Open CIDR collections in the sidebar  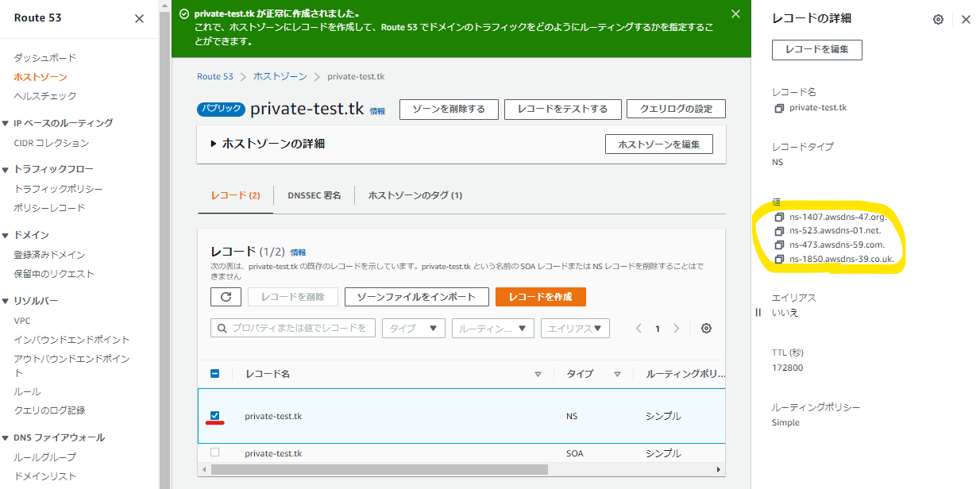coord(52,143)
